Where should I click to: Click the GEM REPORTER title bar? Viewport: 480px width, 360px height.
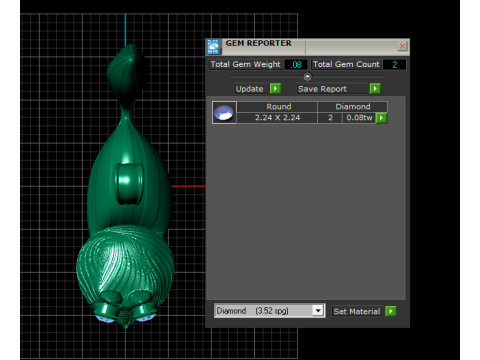(307, 47)
